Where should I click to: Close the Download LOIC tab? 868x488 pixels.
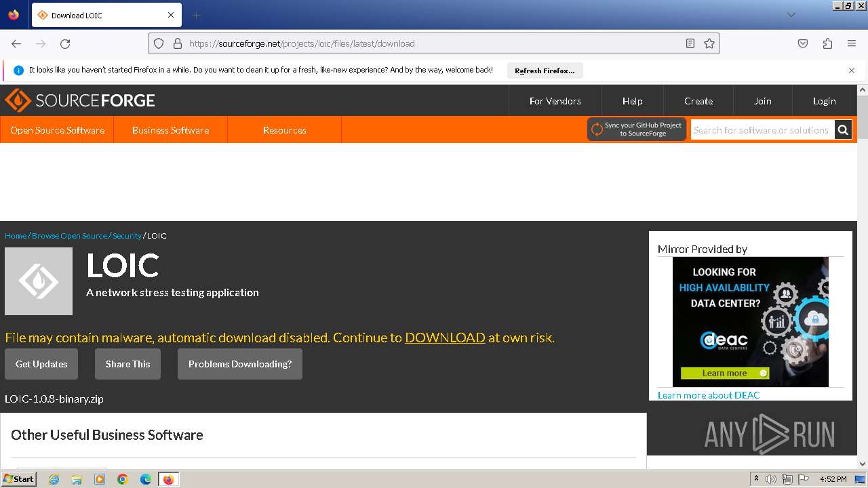coord(171,15)
